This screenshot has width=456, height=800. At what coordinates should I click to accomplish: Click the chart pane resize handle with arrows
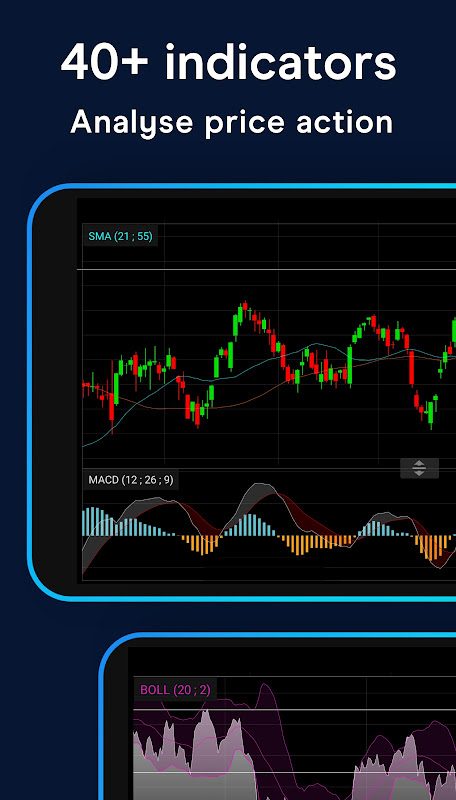coord(419,468)
